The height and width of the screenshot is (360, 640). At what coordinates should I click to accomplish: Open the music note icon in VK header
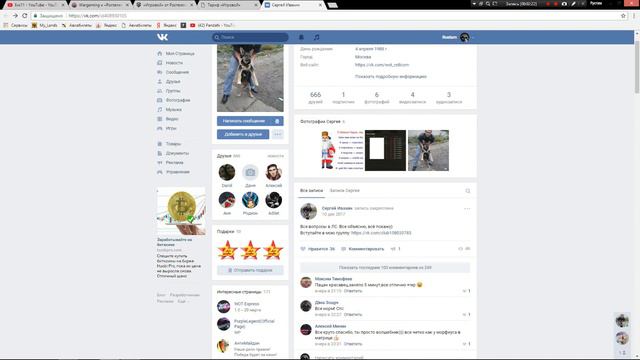(317, 37)
